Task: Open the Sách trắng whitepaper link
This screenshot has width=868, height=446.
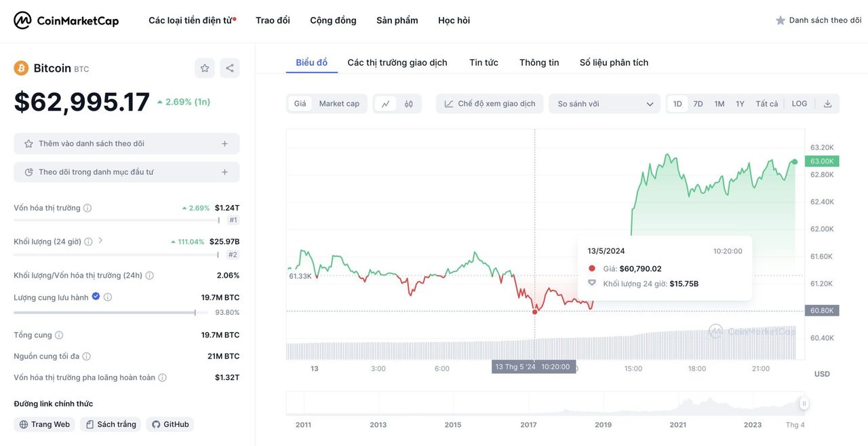Action: [x=111, y=424]
